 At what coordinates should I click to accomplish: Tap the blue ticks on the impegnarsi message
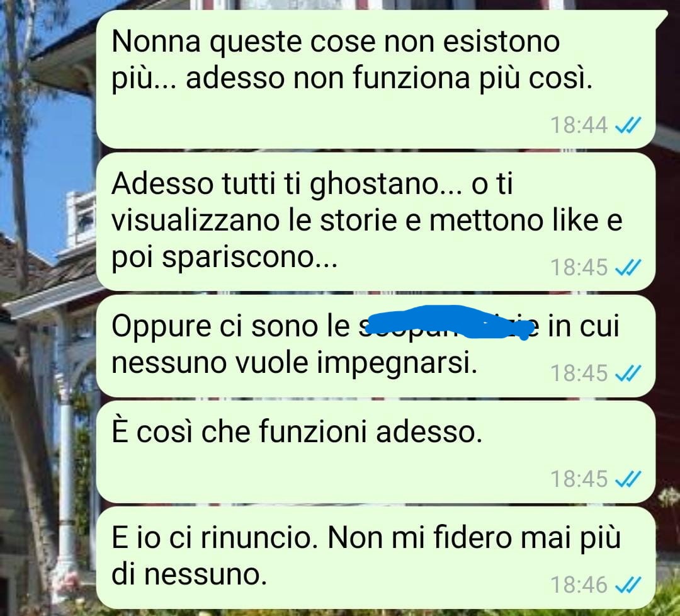[x=628, y=373]
